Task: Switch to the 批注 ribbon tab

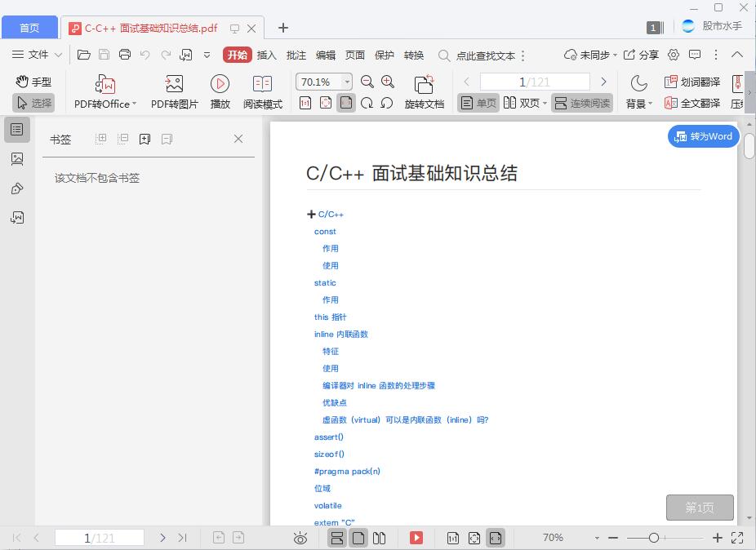Action: coord(296,55)
